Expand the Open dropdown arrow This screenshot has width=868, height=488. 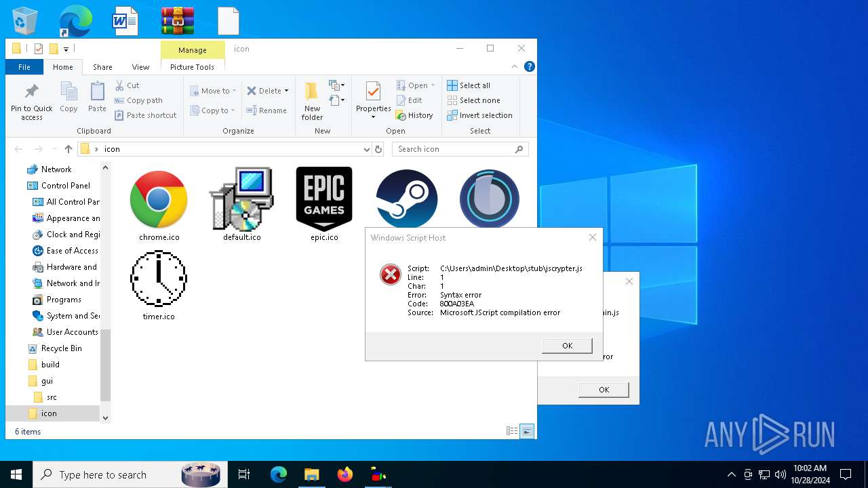coord(433,85)
